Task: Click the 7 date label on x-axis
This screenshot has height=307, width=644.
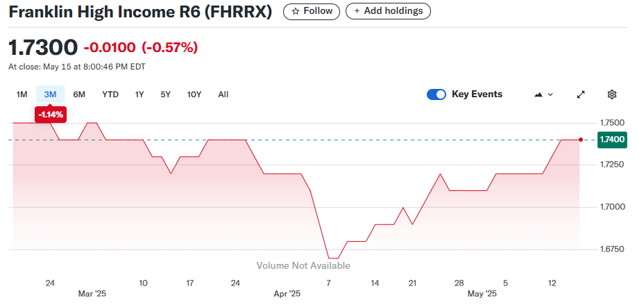Action: 328,283
